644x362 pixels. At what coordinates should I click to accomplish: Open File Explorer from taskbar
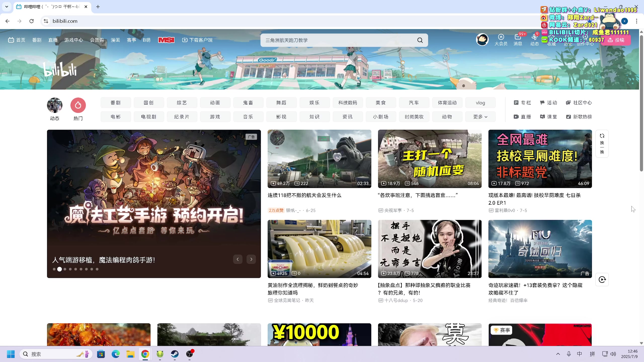130,354
